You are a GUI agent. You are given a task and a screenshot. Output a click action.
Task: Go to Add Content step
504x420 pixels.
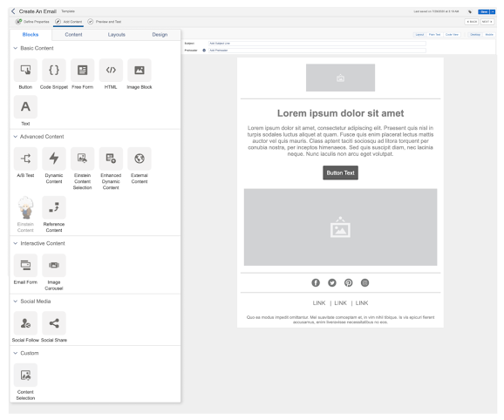[69, 22]
